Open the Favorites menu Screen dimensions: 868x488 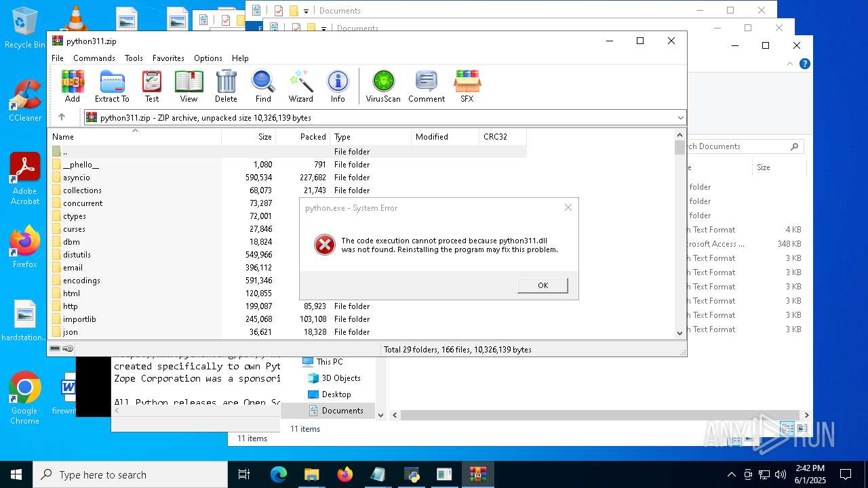168,58
